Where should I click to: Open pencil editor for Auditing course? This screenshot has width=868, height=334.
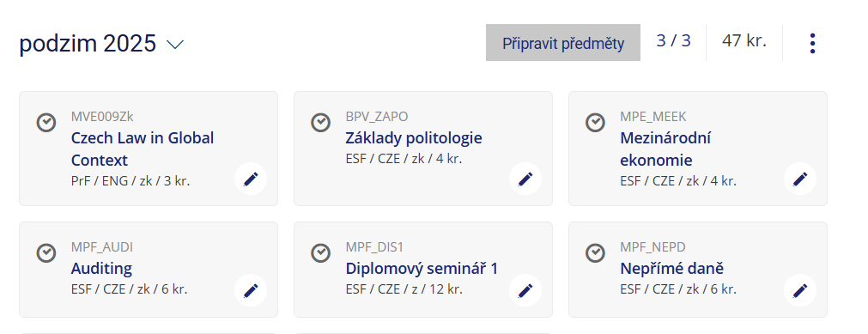click(x=251, y=290)
